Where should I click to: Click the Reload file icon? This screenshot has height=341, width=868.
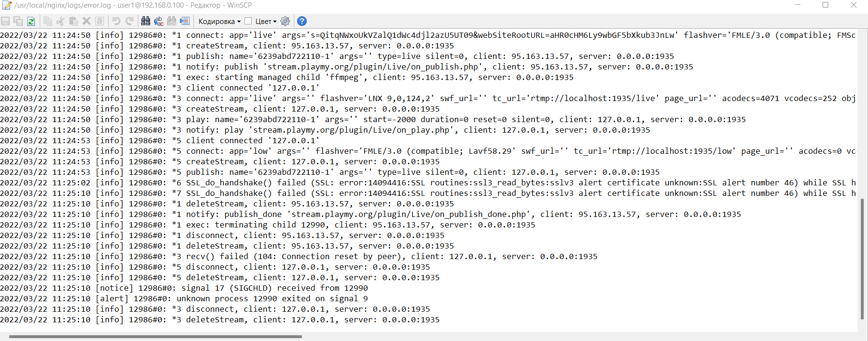point(31,21)
